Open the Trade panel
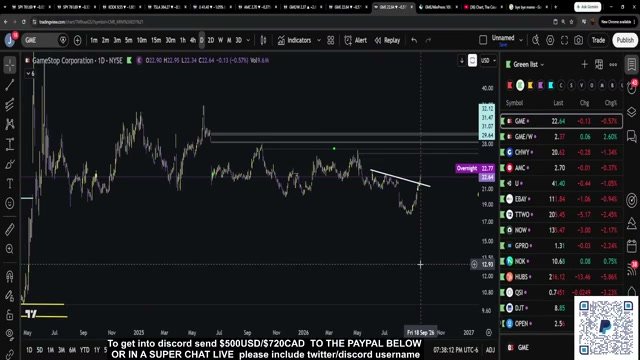Viewport: 640px width, 360px height. point(598,40)
